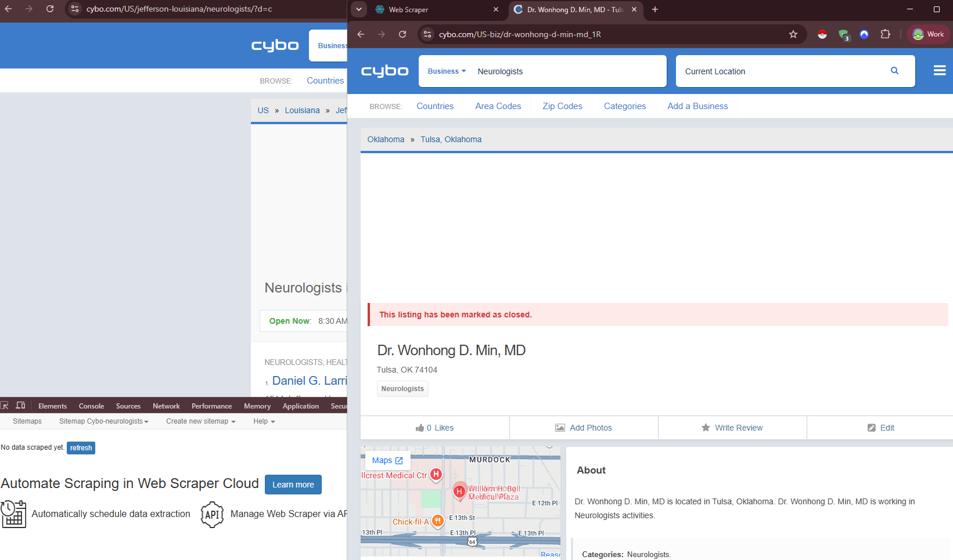953x560 pixels.
Task: Click the US breadcrumb in rear window
Action: pos(263,110)
